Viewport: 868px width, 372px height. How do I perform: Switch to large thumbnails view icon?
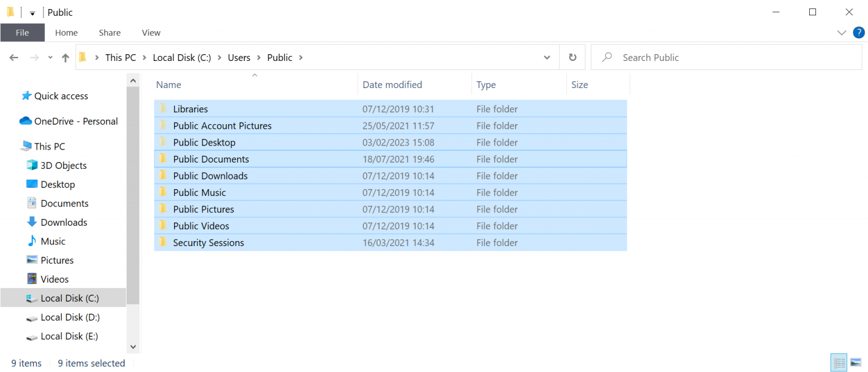tap(856, 362)
